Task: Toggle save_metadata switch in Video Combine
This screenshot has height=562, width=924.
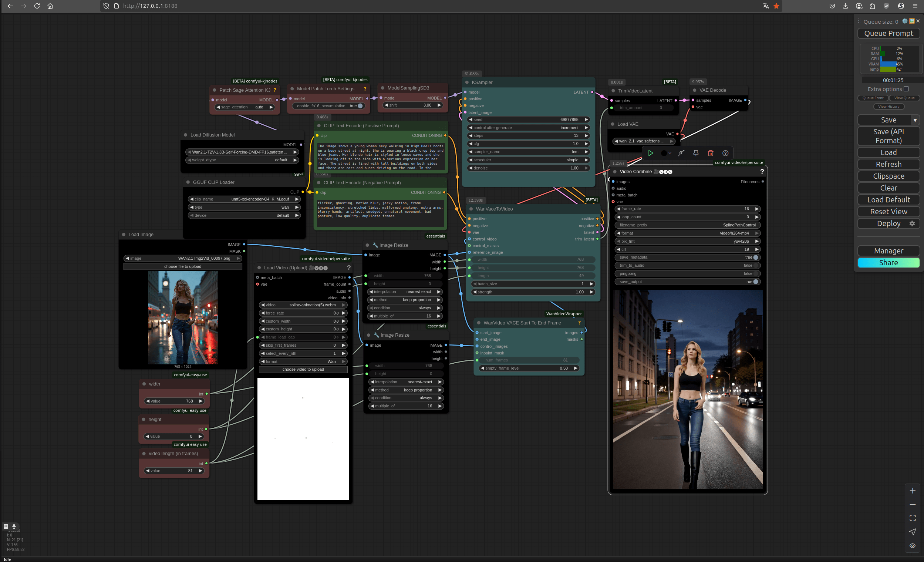Action: 756,258
